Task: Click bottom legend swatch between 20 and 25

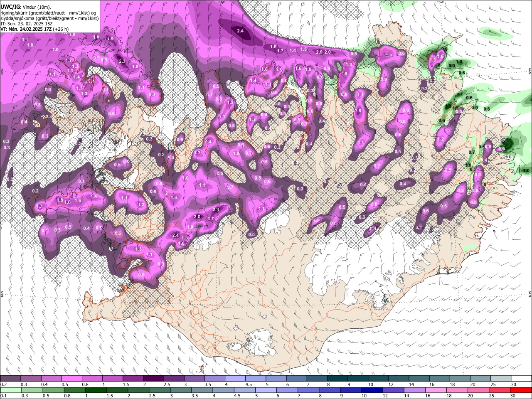Action: (x=479, y=390)
